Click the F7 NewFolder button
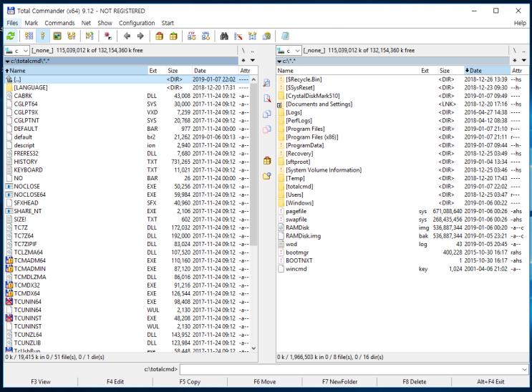Screen dimensions: 532x392 click(339, 382)
